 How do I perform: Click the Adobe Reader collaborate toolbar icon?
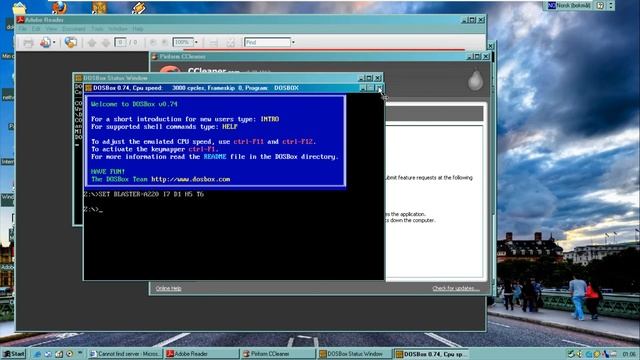click(x=45, y=42)
